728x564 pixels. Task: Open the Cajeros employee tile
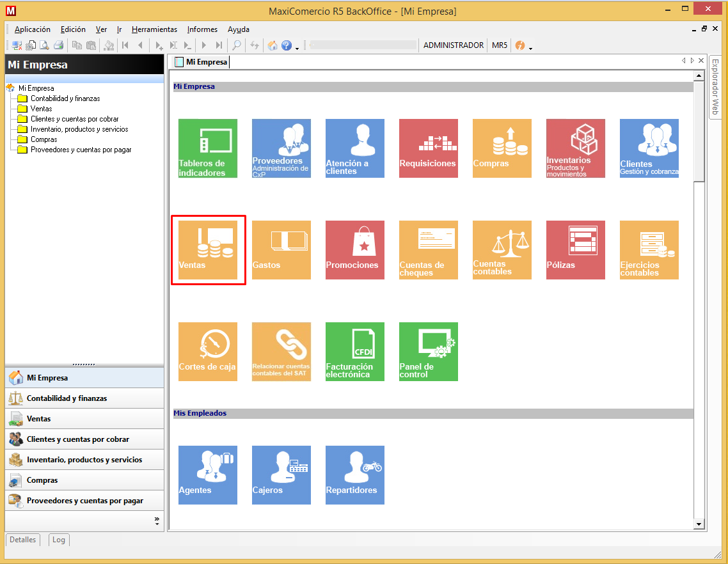(x=281, y=475)
